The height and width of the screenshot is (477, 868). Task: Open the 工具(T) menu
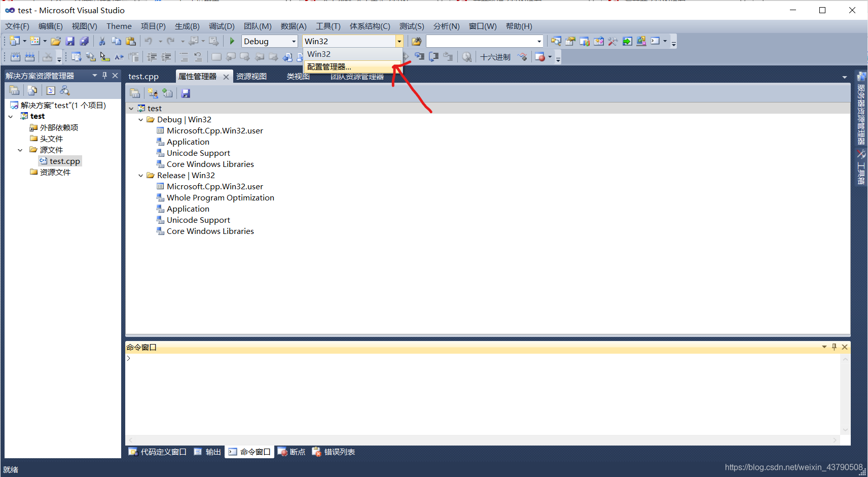(328, 26)
